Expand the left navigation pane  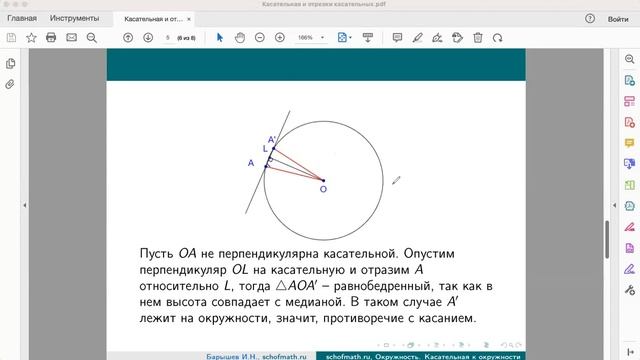(x=25, y=205)
